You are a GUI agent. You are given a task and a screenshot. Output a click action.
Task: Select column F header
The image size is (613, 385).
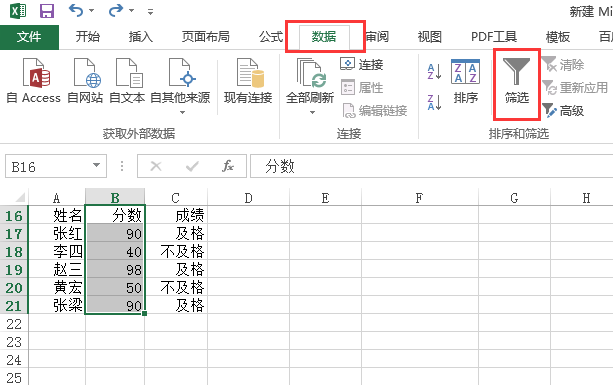pyautogui.click(x=419, y=198)
